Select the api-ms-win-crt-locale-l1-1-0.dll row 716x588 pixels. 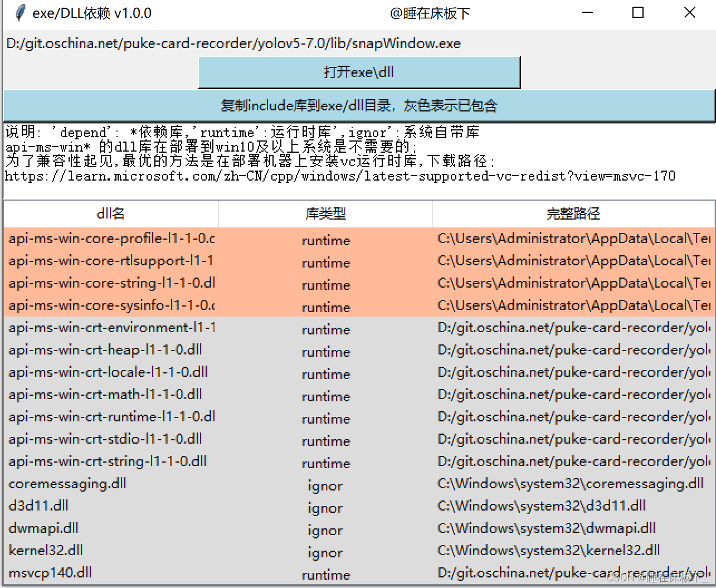(x=359, y=372)
